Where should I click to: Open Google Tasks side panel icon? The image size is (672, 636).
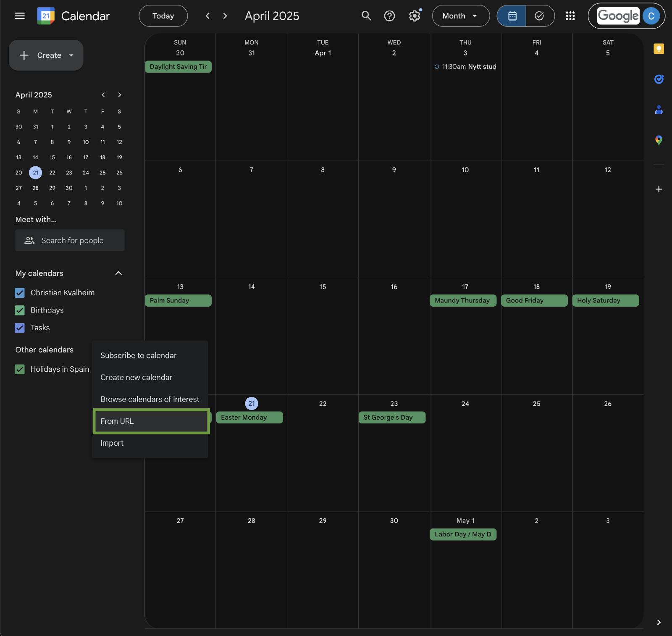click(x=659, y=79)
